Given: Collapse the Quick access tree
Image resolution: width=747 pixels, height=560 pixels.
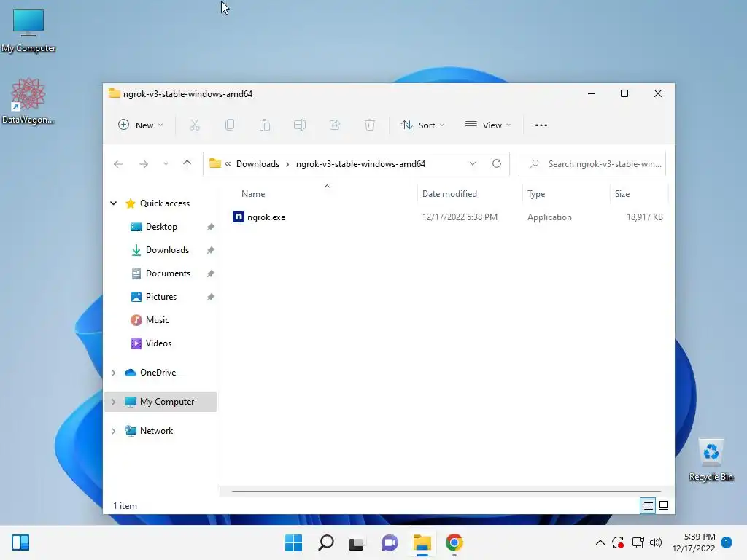Looking at the screenshot, I should [x=113, y=203].
